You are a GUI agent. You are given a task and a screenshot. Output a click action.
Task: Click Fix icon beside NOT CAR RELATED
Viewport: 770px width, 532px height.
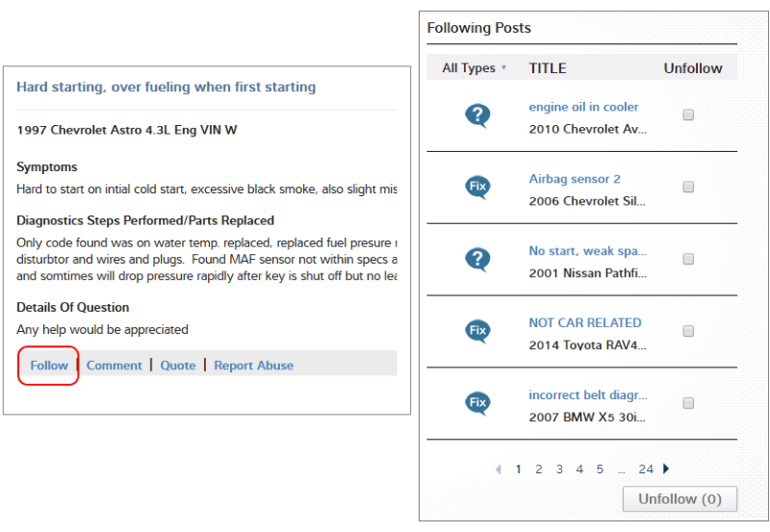[x=477, y=331]
